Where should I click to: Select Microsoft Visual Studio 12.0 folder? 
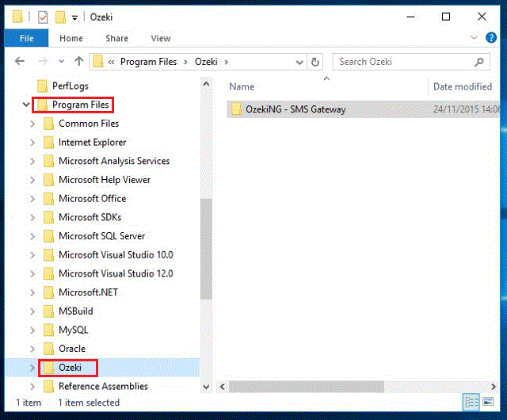click(x=116, y=273)
